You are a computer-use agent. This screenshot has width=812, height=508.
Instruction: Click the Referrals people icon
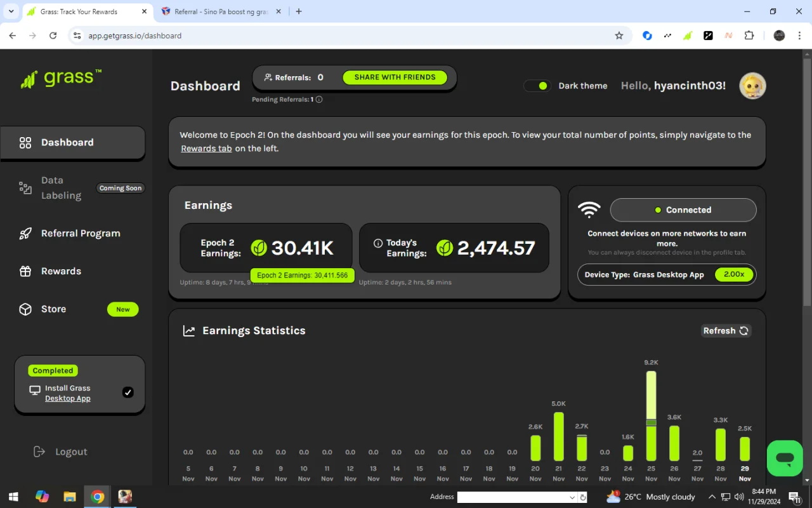tap(268, 77)
